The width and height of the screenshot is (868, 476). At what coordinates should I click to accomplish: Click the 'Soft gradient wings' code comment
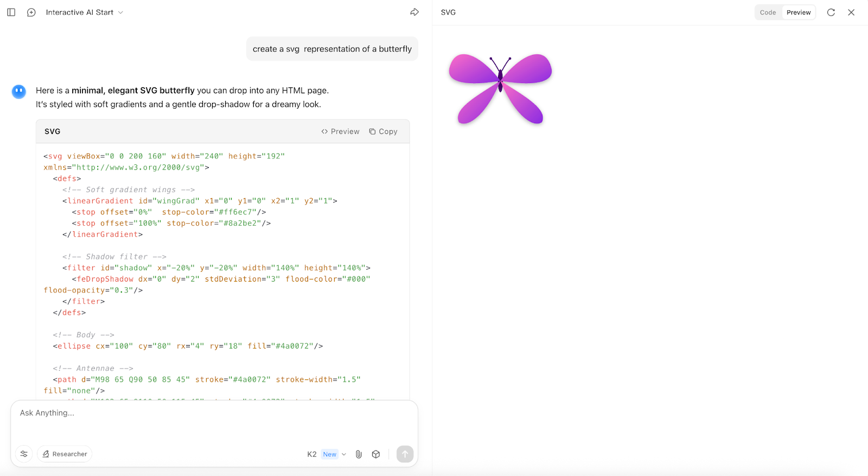coord(129,189)
